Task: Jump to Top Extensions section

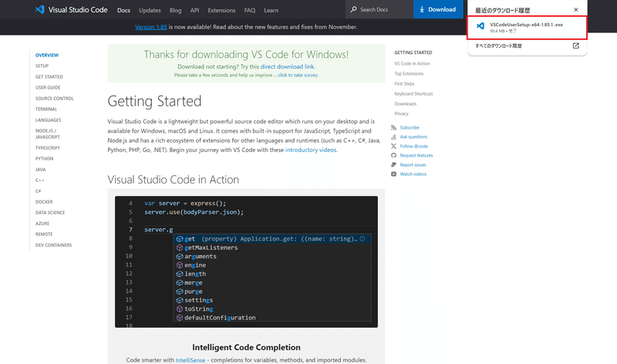Action: (x=410, y=73)
